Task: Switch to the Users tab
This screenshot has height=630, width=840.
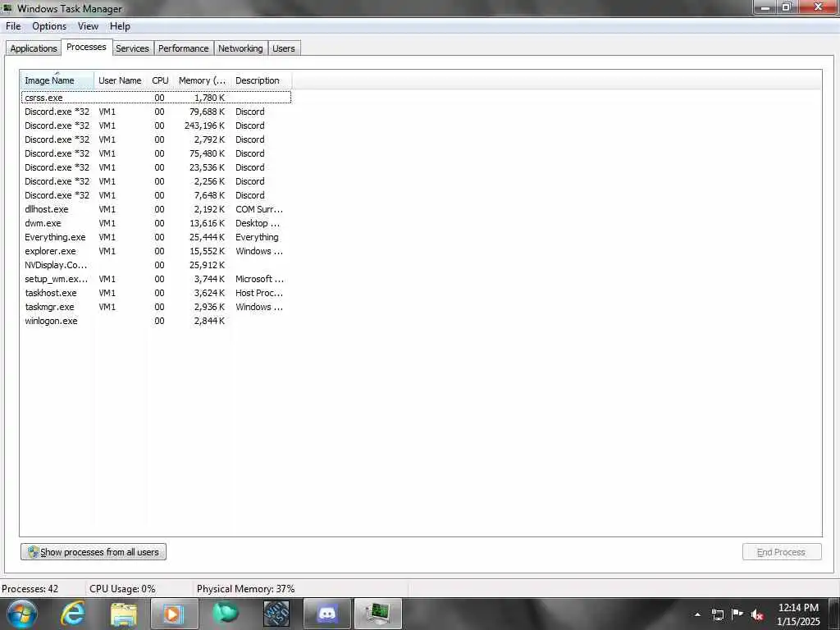Action: point(283,48)
